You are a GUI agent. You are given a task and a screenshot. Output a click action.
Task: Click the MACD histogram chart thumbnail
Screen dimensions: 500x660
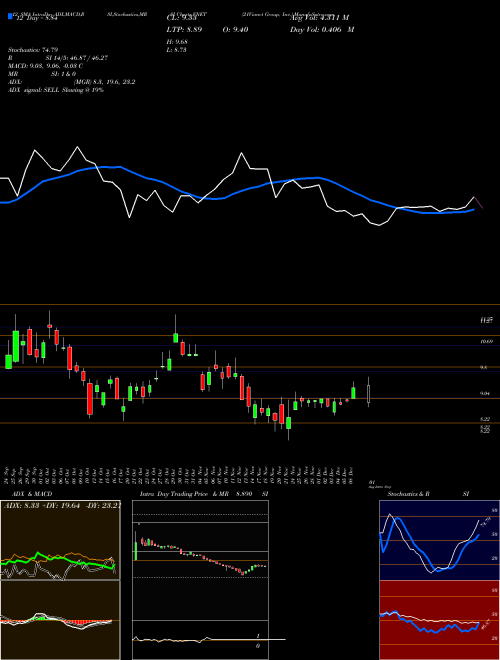point(60,620)
